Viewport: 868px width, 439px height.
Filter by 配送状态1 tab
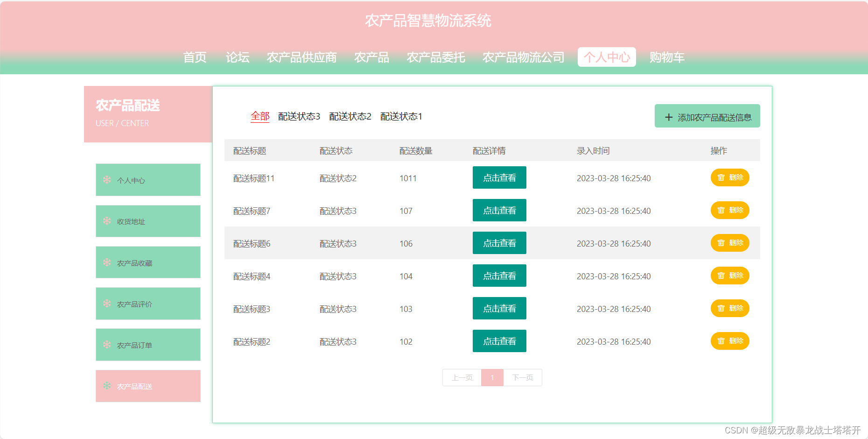[401, 116]
